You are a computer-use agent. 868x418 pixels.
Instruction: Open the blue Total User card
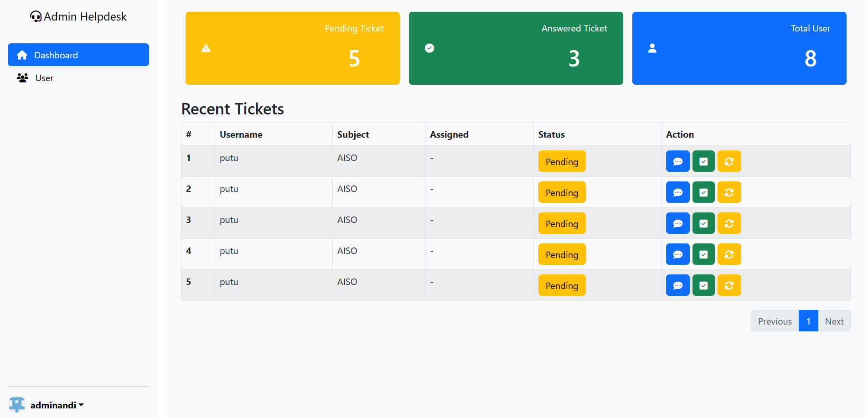click(739, 48)
